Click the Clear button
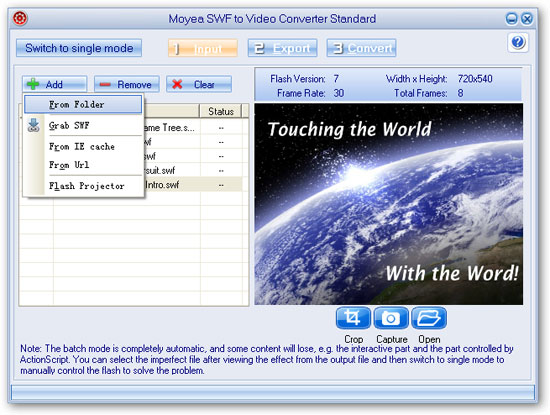The image size is (550, 415). pos(199,84)
